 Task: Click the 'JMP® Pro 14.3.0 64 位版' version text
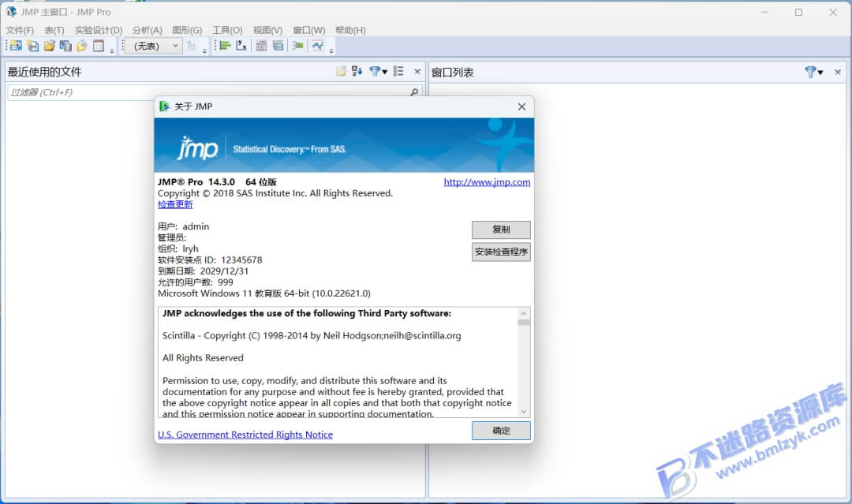(x=217, y=182)
